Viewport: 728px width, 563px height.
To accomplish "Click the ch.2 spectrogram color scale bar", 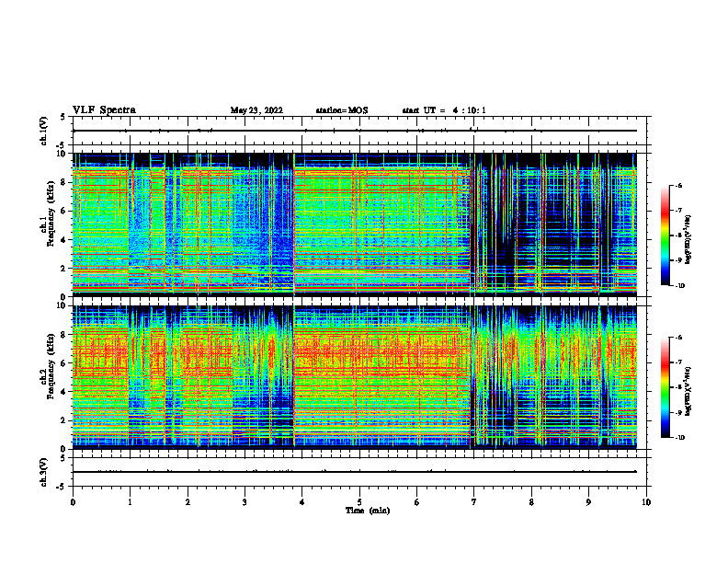I will pyautogui.click(x=665, y=387).
